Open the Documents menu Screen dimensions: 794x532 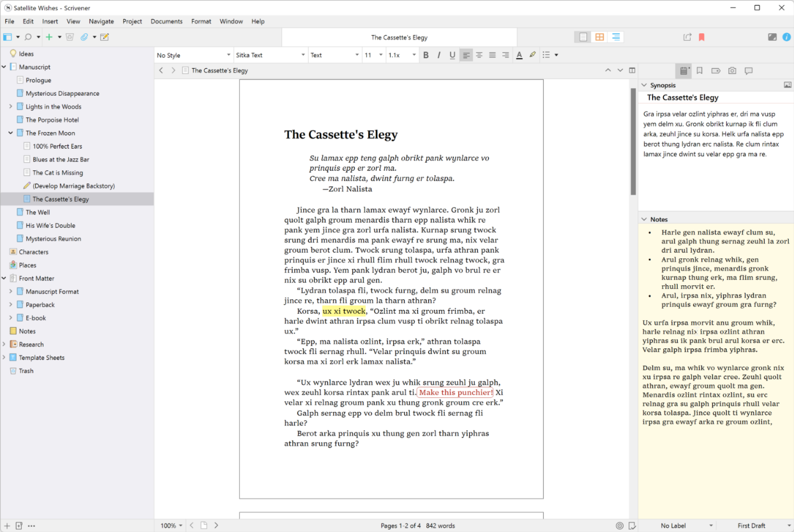point(167,21)
